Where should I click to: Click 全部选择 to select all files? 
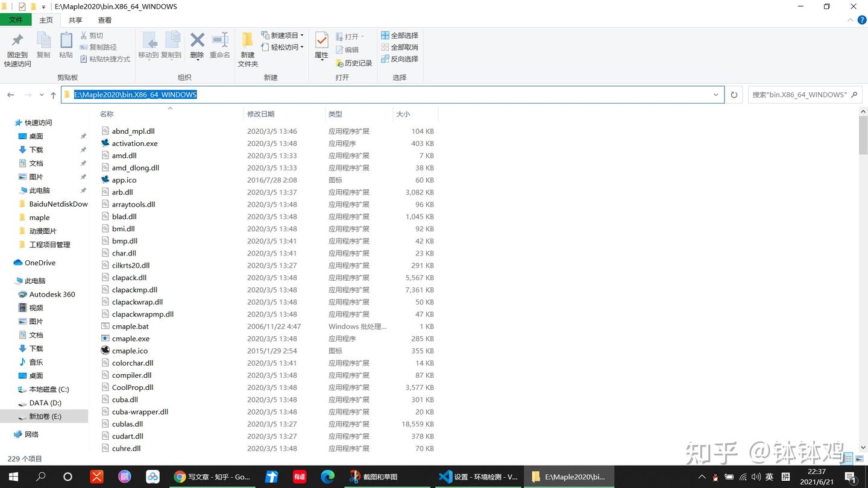401,35
